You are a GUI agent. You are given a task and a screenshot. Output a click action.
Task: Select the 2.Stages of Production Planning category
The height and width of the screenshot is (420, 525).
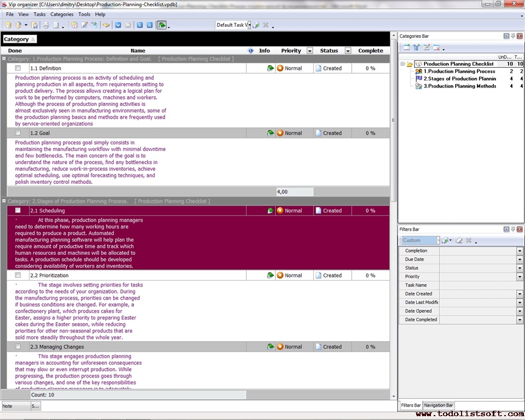pos(459,79)
